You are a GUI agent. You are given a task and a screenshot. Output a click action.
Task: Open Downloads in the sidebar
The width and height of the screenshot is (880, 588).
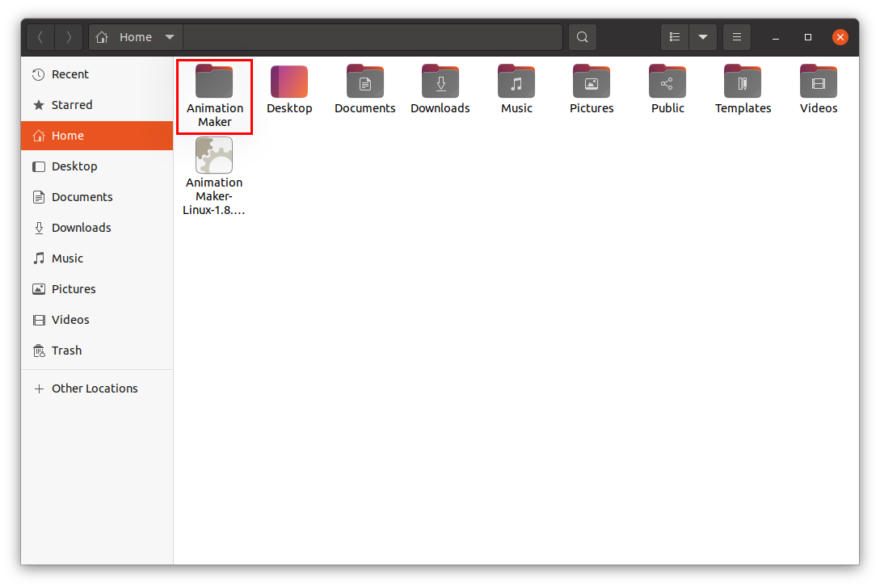click(x=97, y=228)
